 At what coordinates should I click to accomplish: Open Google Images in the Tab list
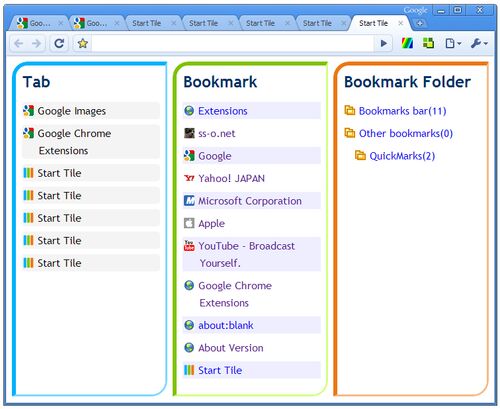tap(91, 111)
